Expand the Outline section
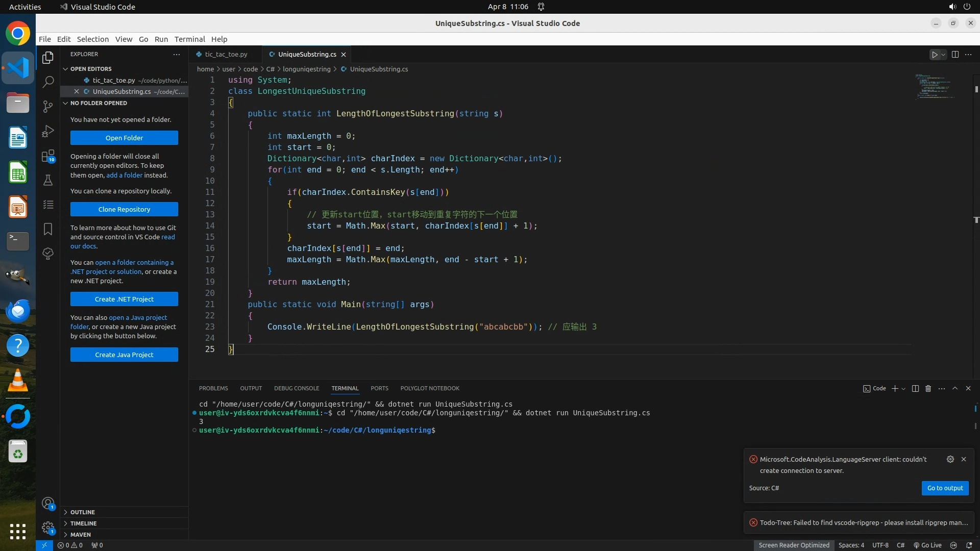This screenshot has width=980, height=551. pos(83,512)
